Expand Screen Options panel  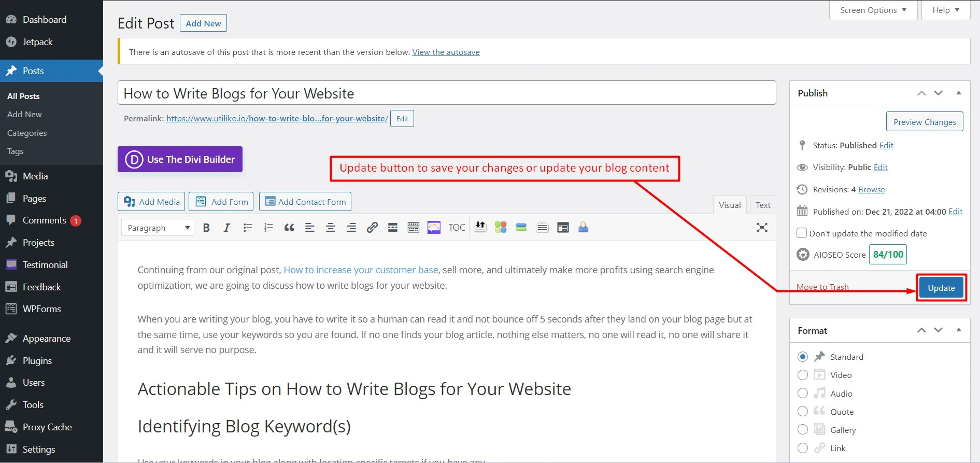pos(873,10)
